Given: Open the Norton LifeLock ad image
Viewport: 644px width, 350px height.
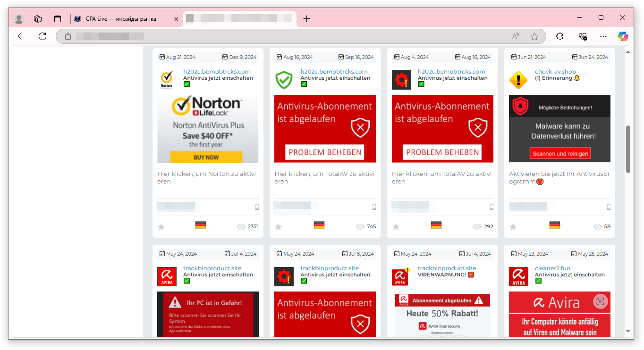Looking at the screenshot, I should (208, 129).
